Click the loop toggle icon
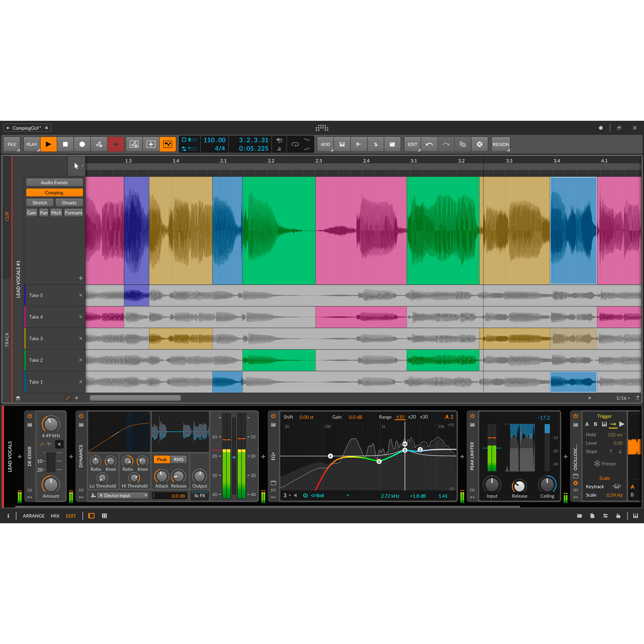644x644 pixels. 295,144
